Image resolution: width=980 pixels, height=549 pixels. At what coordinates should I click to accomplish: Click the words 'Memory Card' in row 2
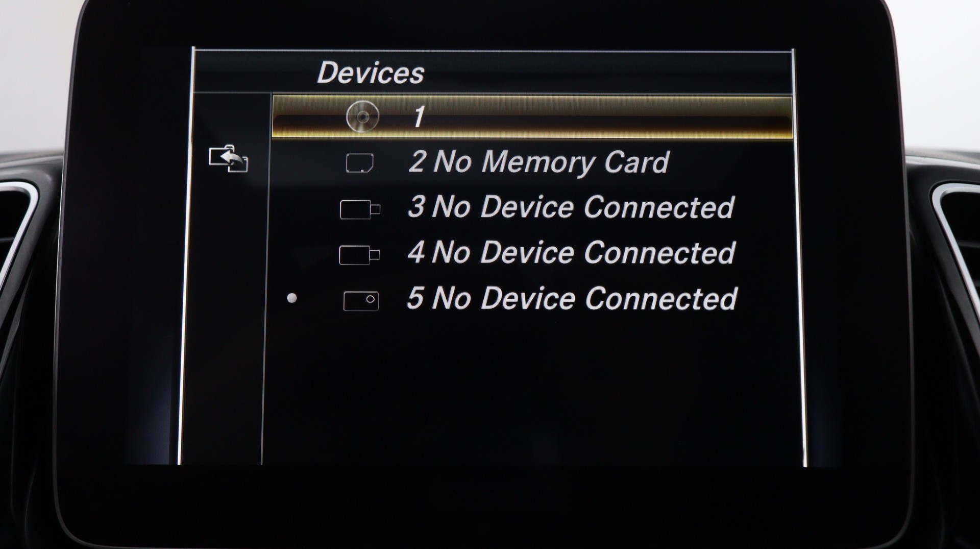pyautogui.click(x=575, y=162)
